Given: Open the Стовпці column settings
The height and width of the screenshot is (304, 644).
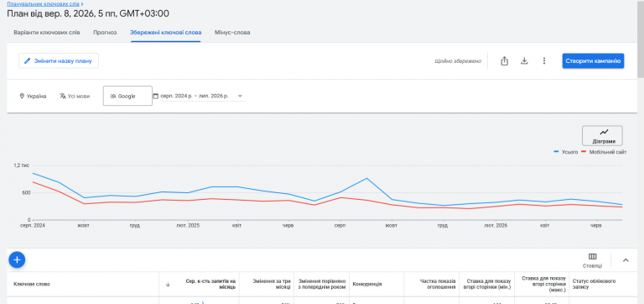Looking at the screenshot, I should pos(592,260).
